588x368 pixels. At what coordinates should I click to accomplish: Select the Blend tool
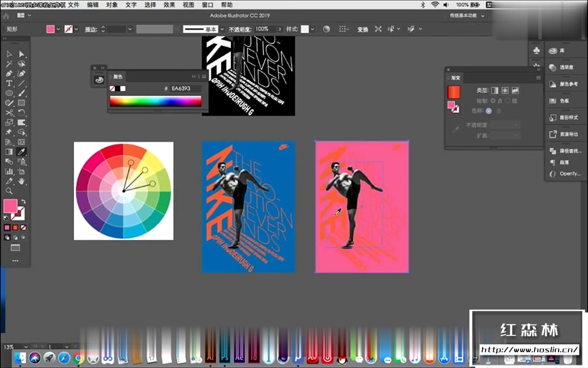[x=9, y=161]
